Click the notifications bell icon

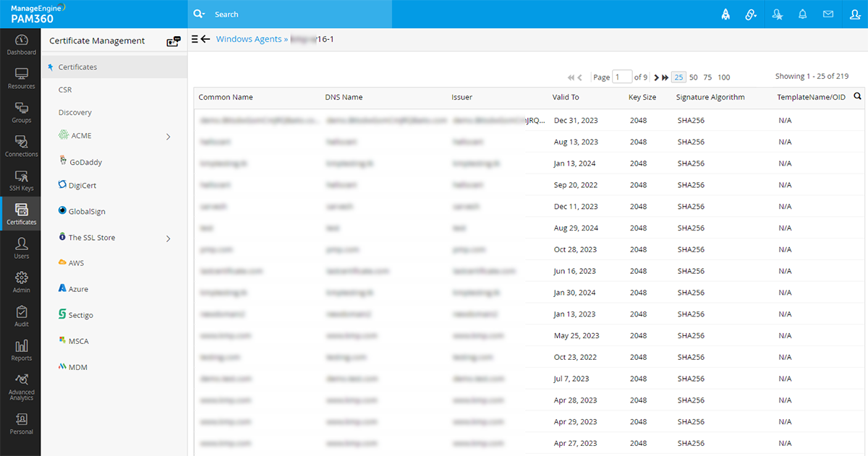pyautogui.click(x=802, y=14)
